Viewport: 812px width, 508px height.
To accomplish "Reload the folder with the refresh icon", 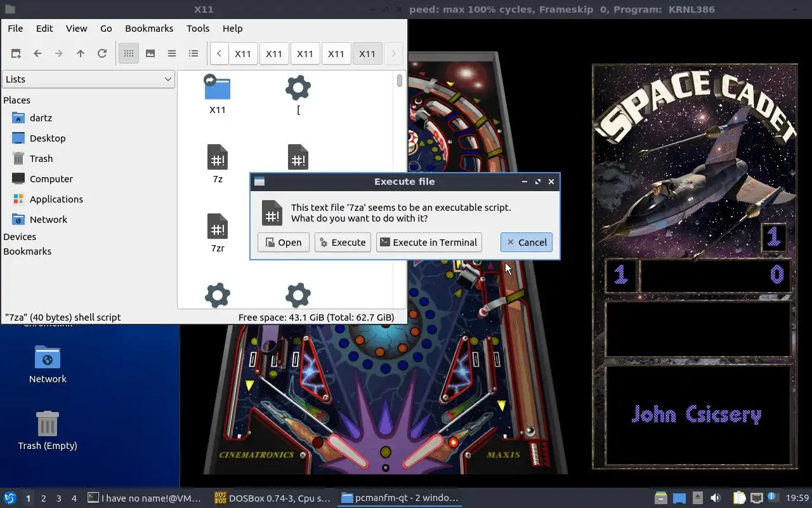I will click(x=102, y=53).
